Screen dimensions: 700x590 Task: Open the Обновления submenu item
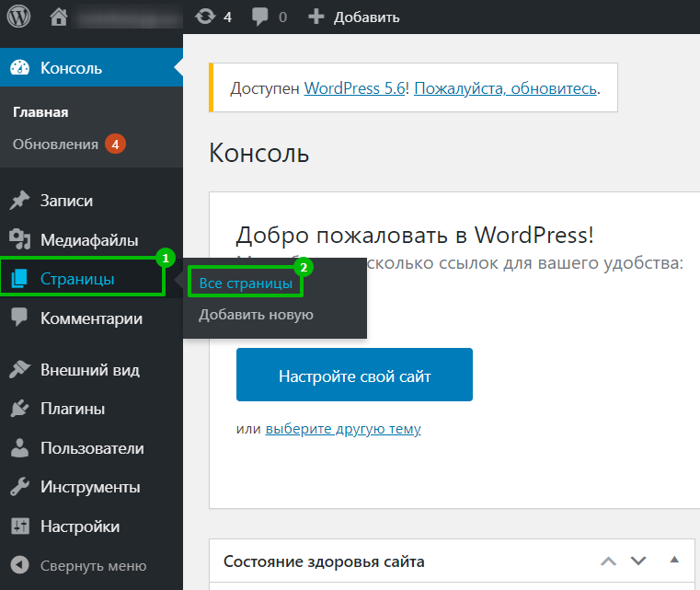(55, 145)
